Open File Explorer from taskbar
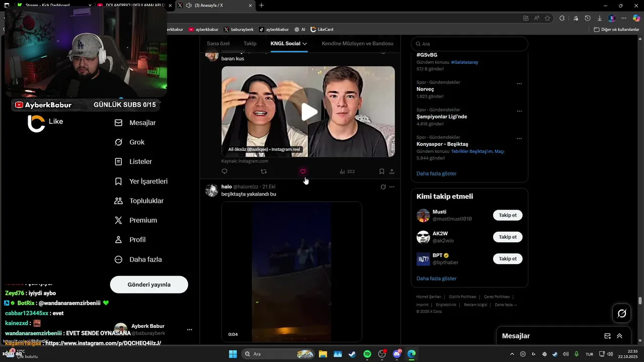Screen dimensions: 644x362 (x=323, y=354)
